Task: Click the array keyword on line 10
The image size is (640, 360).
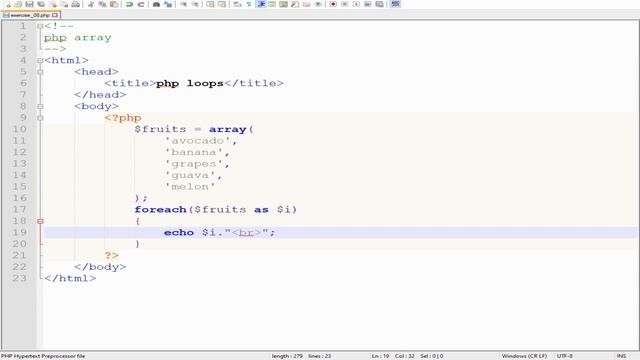Action: [x=228, y=129]
